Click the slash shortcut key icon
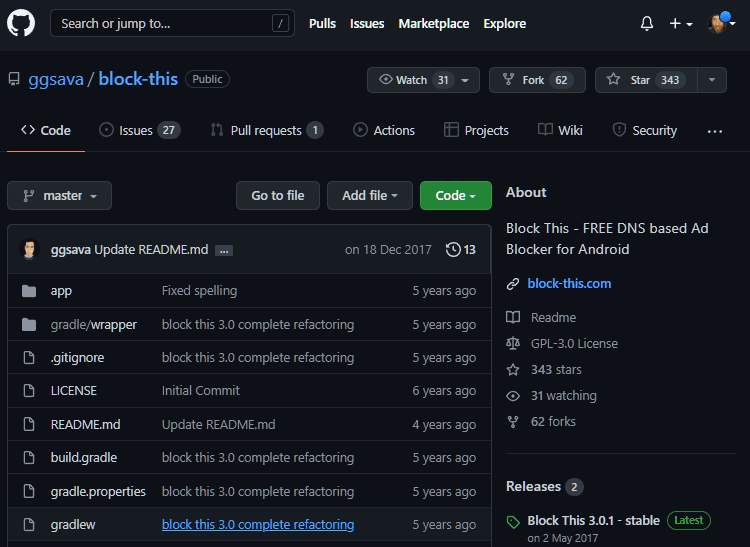This screenshot has width=750, height=547. tap(280, 23)
